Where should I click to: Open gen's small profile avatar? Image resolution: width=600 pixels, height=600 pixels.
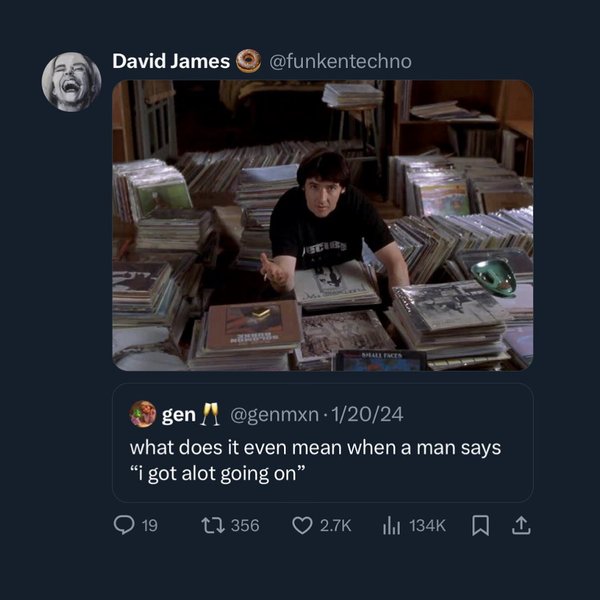click(x=143, y=414)
